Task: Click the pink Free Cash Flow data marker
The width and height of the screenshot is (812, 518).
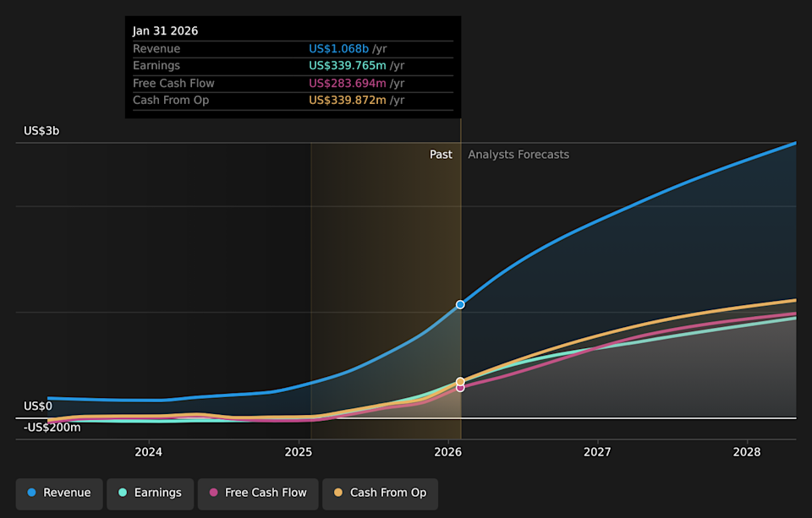Action: 460,388
